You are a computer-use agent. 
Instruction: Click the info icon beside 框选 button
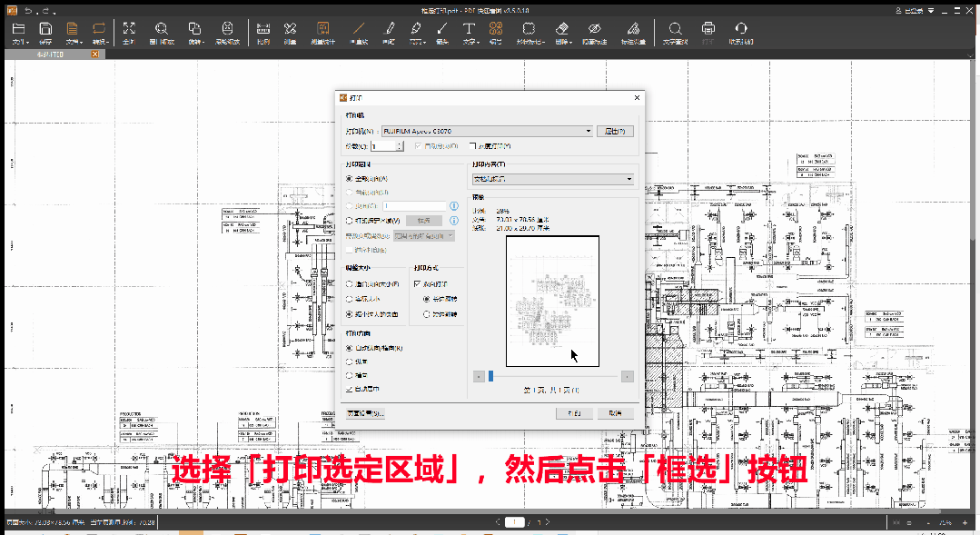coord(454,221)
